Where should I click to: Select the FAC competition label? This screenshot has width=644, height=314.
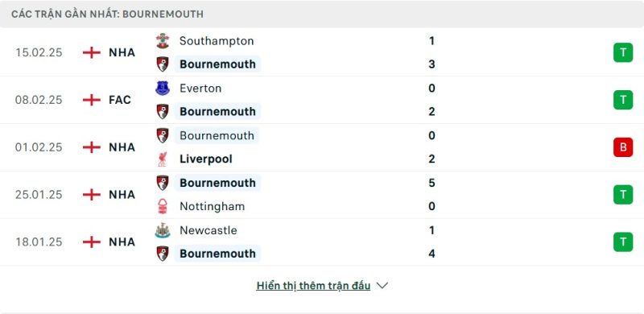click(x=120, y=100)
